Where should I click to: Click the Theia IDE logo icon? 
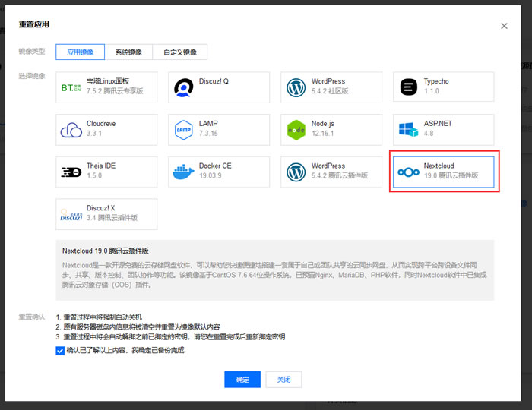(71, 172)
